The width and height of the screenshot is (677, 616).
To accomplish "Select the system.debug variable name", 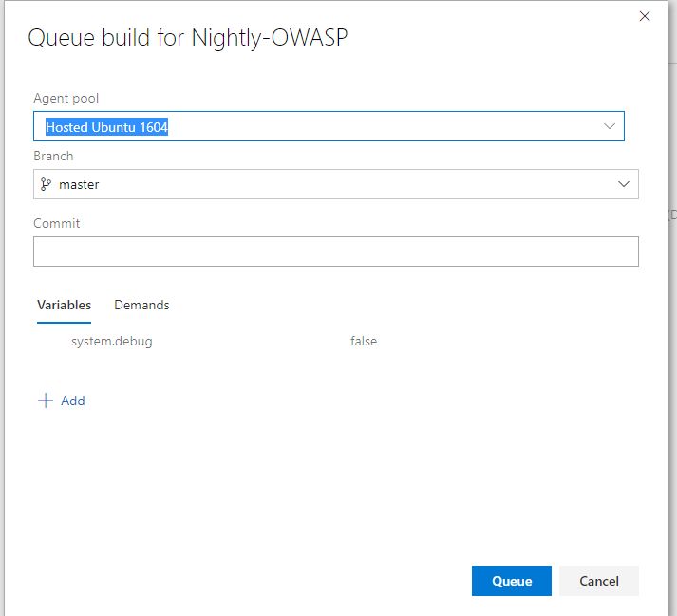I will click(x=112, y=342).
